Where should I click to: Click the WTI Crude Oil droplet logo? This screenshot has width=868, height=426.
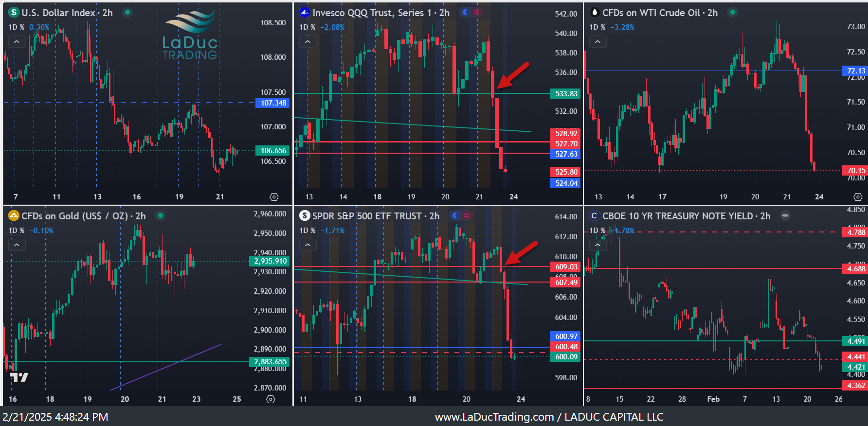coord(595,13)
